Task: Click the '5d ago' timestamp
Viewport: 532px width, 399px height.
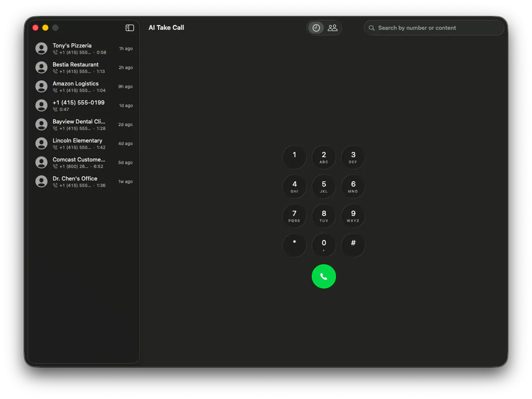Action: (x=126, y=163)
